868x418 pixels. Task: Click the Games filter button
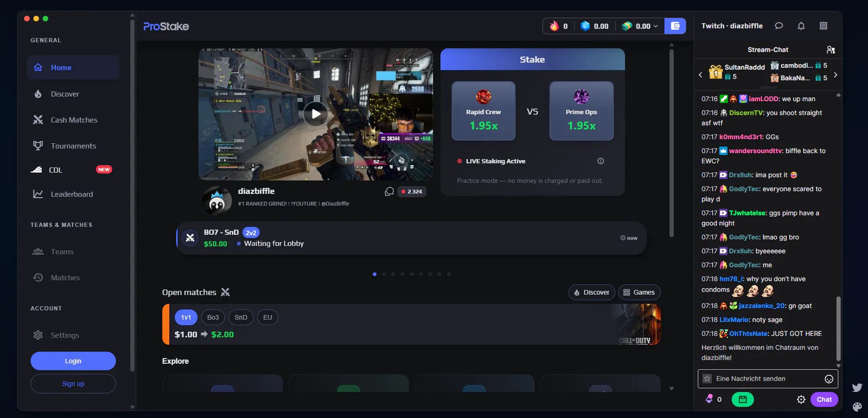point(639,292)
